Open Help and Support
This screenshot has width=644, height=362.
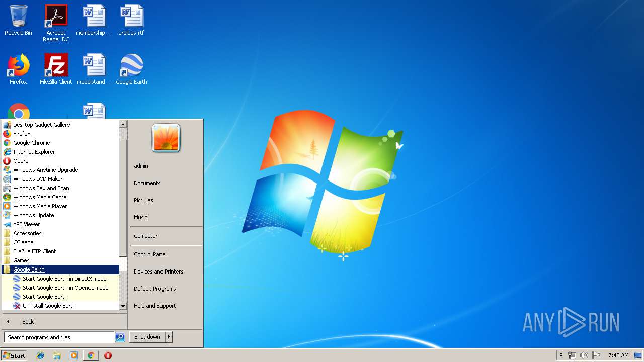pyautogui.click(x=166, y=306)
